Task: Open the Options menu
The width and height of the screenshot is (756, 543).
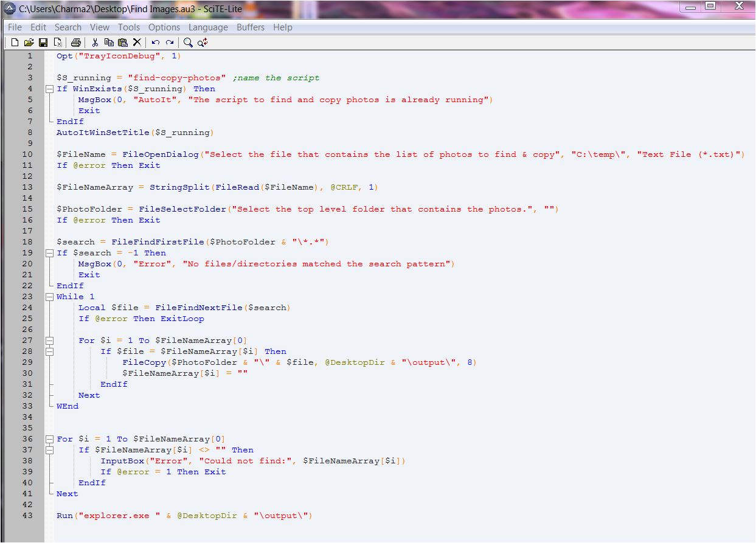Action: [164, 27]
